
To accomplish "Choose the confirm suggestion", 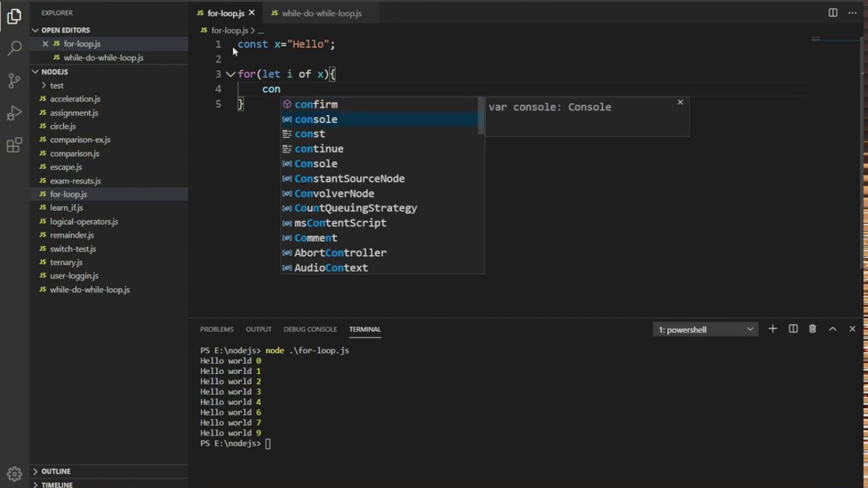I will [x=380, y=104].
